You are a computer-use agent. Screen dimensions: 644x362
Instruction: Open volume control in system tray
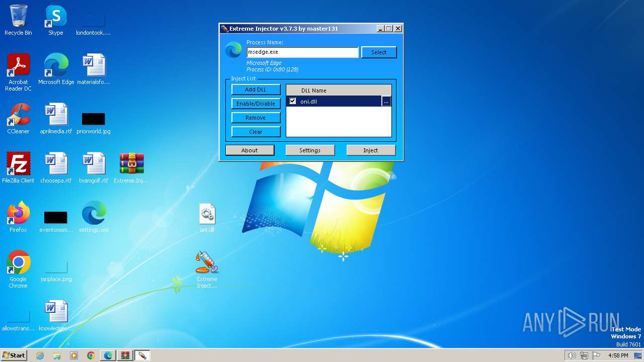click(x=572, y=355)
